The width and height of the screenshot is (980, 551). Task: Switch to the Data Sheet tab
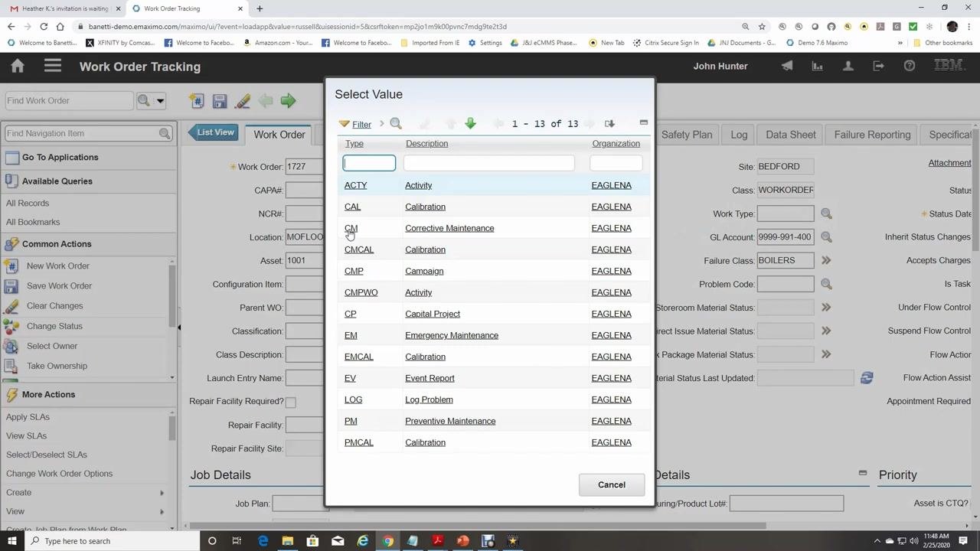(x=791, y=135)
